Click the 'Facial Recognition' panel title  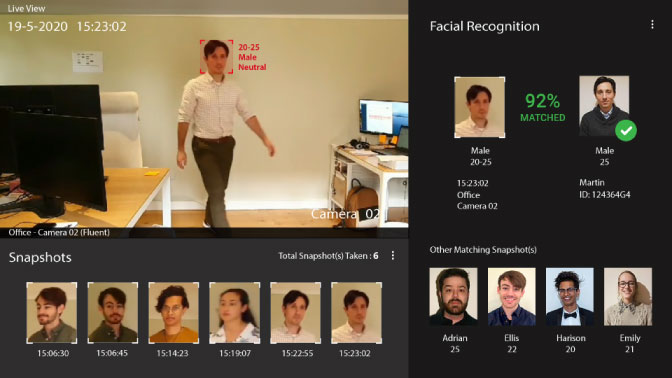(485, 27)
